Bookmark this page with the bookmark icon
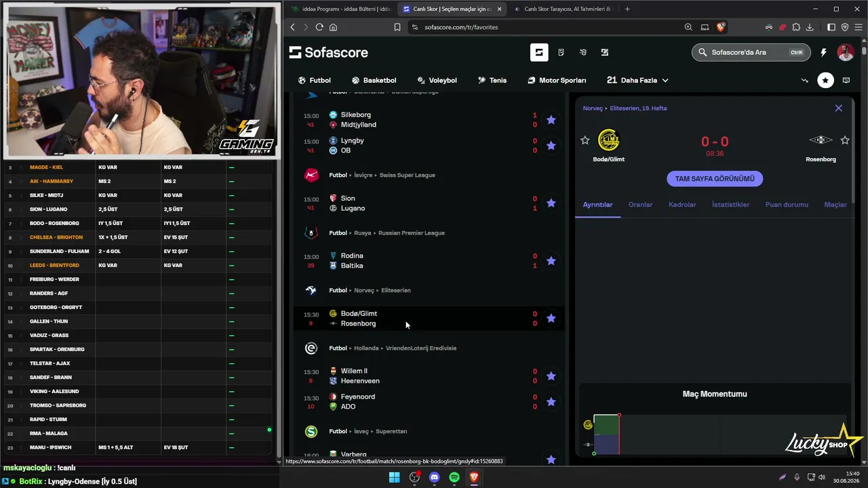Viewport: 868px width, 488px height. tap(397, 27)
